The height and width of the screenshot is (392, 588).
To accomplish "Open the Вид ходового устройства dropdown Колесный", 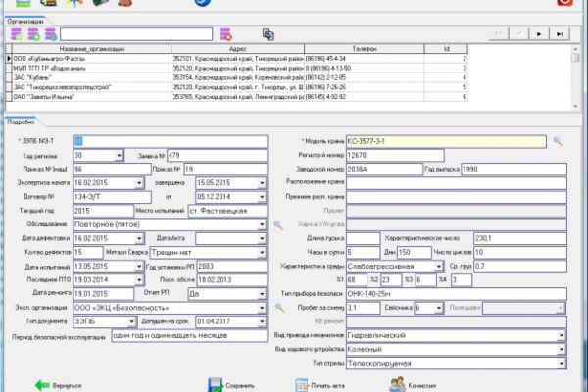I will (562, 350).
